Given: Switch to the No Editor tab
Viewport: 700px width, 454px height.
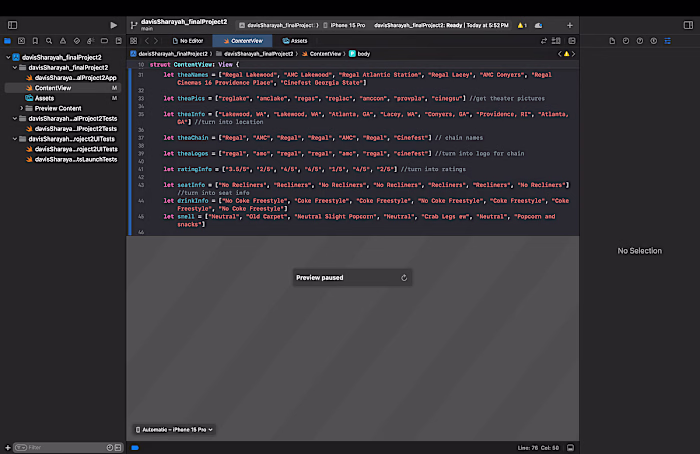Looking at the screenshot, I should (188, 41).
